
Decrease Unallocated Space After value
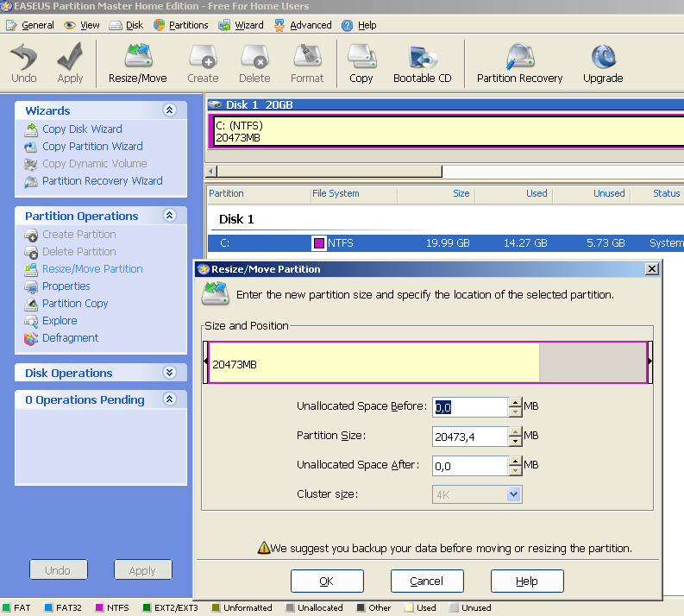(x=516, y=471)
